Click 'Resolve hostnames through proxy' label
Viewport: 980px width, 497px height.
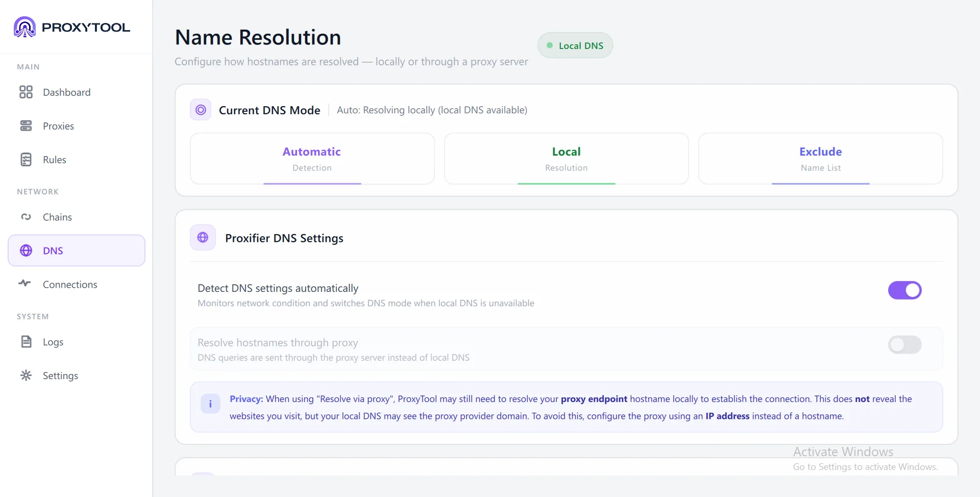point(278,343)
